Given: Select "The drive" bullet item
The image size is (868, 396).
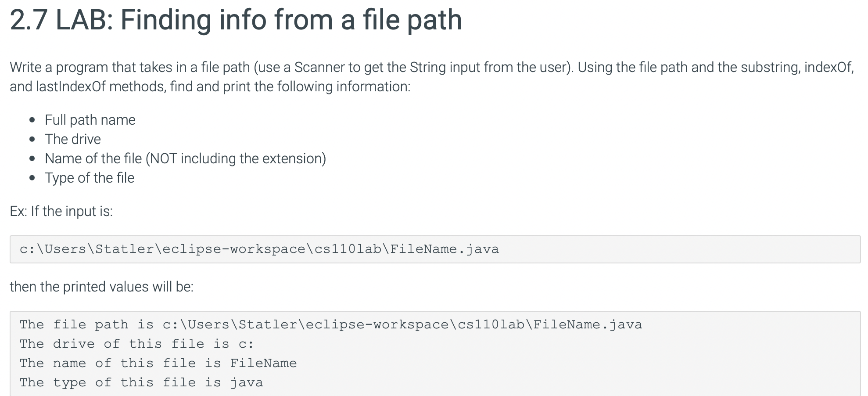Looking at the screenshot, I should coord(73,139).
